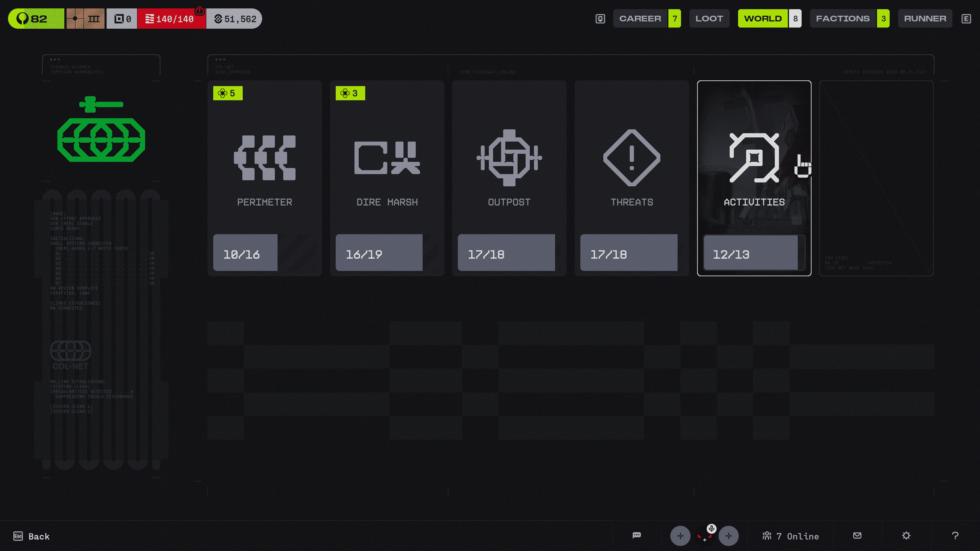Click the mail inbox icon

point(857,535)
